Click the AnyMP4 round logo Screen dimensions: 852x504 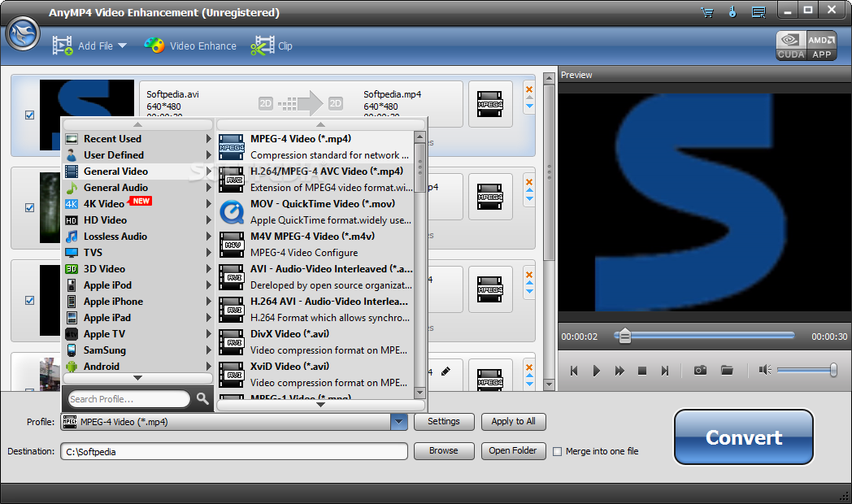click(23, 33)
